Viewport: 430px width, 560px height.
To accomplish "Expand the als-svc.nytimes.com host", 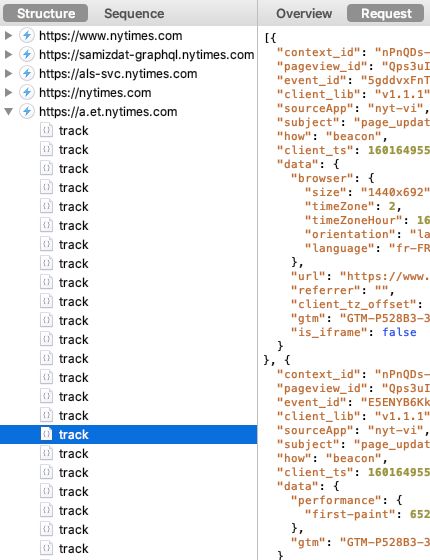I will click(8, 74).
